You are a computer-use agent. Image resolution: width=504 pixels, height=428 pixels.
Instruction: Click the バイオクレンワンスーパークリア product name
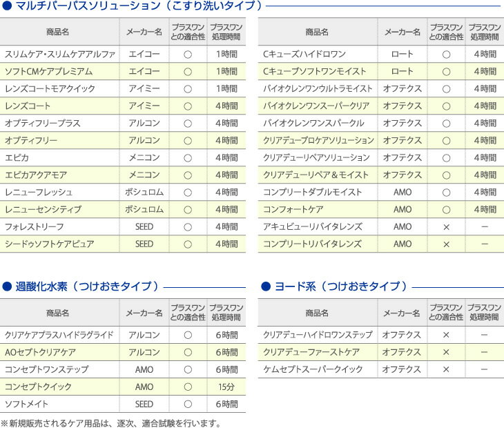pos(316,106)
